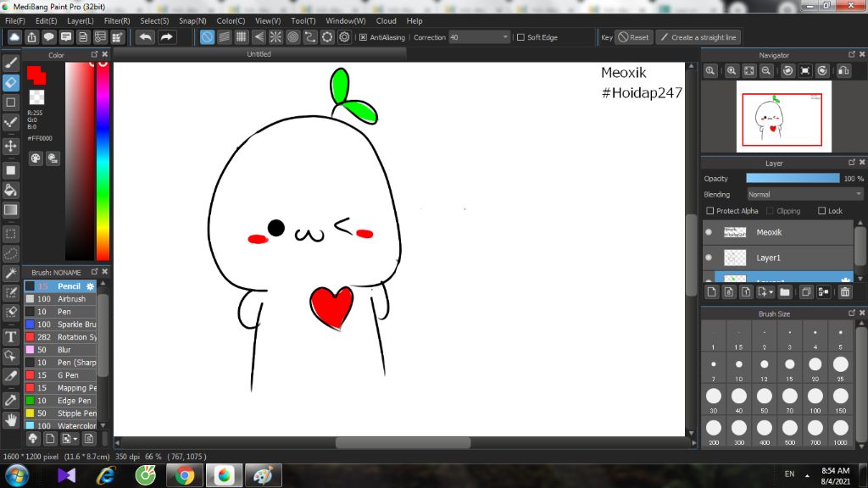This screenshot has height=488, width=868.
Task: Hide the Layer1 layer
Action: click(709, 258)
